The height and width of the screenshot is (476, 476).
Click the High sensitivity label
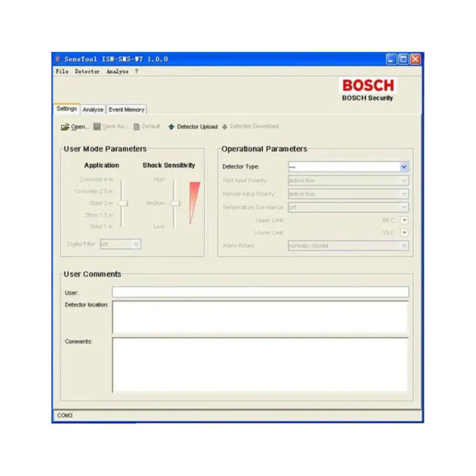click(x=159, y=179)
